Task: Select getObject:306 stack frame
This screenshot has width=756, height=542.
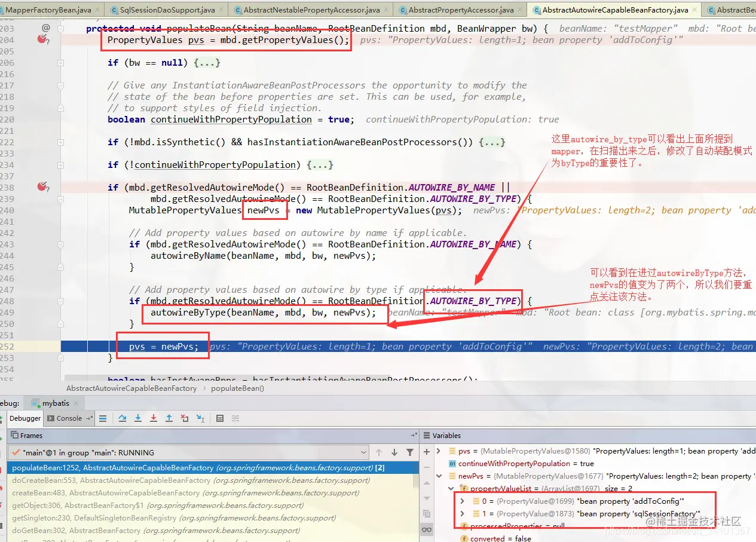Action: coord(213,505)
